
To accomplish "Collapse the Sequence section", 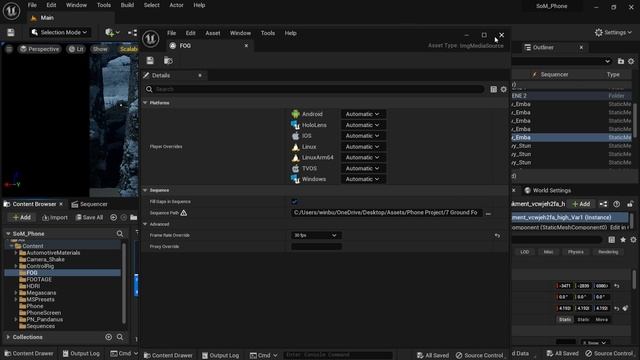I will point(145,190).
